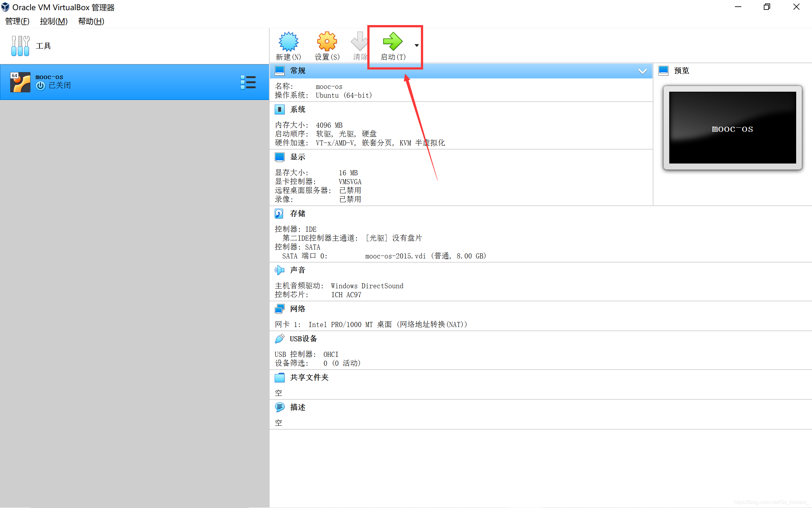
Task: Click the 'VMSVGA' graphics controller value
Action: (350, 182)
